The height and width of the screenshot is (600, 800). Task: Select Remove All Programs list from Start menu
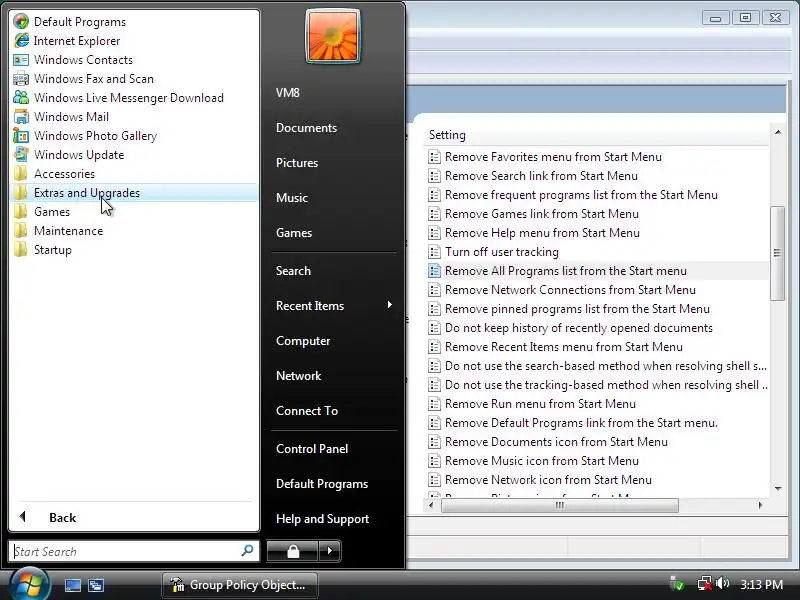coord(566,271)
